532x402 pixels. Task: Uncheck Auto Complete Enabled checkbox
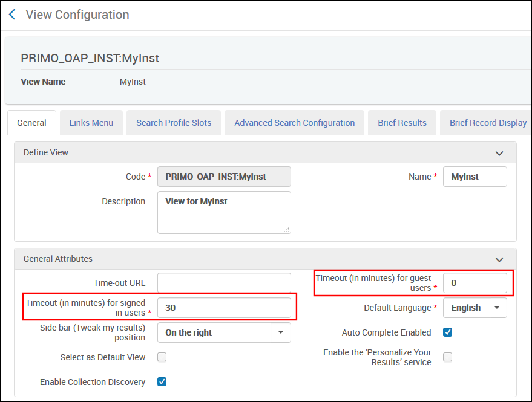(448, 332)
